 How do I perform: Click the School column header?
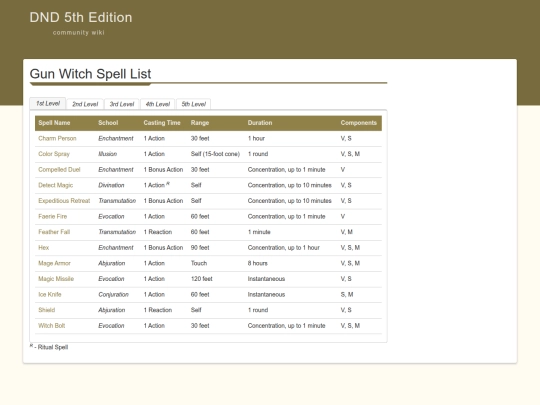108,123
